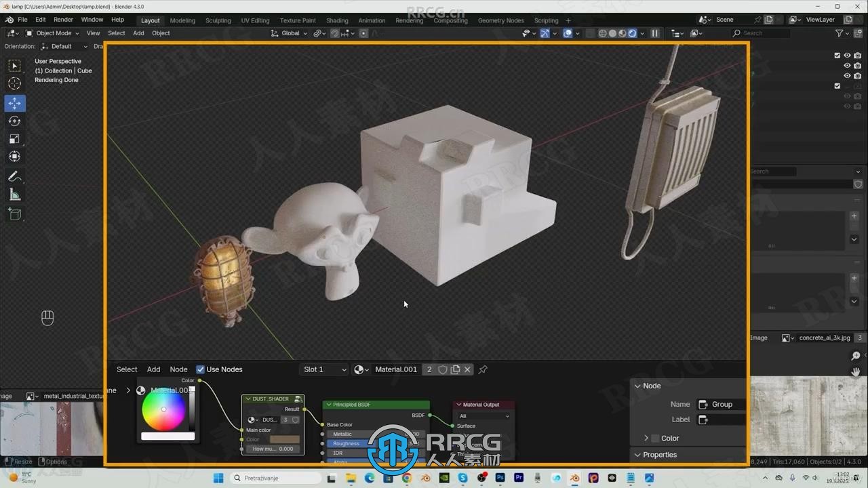This screenshot has height=488, width=868.
Task: Open the Blender logo app menu
Action: click(x=9, y=20)
